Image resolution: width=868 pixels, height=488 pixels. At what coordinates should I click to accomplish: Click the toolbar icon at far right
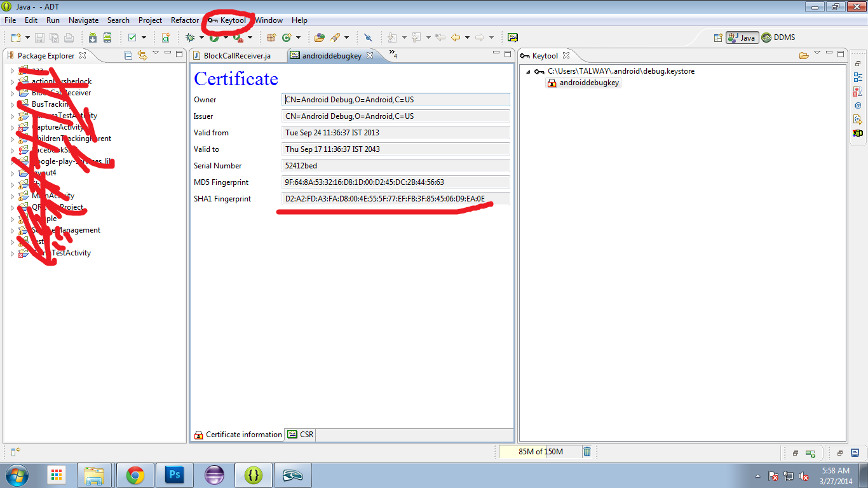point(513,37)
